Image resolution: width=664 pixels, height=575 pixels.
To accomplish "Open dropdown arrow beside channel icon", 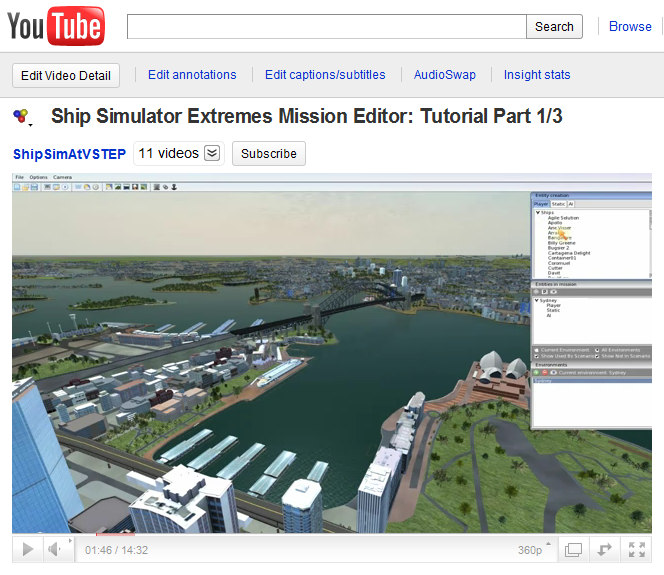I will (x=30, y=125).
